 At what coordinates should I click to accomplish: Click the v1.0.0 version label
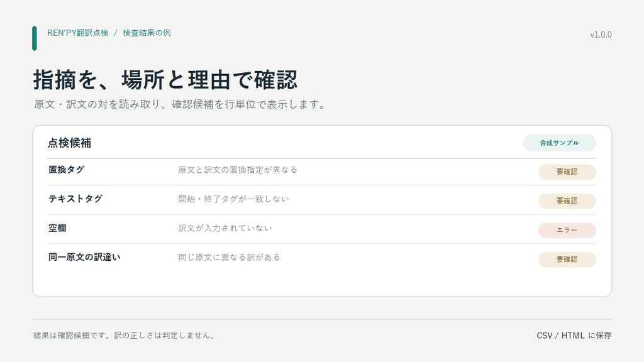point(601,35)
